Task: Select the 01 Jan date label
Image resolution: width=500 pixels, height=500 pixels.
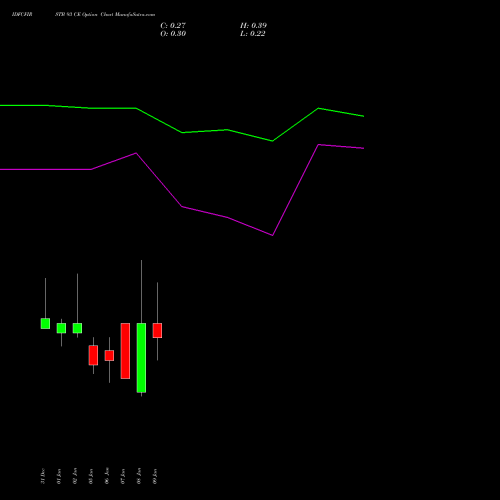Action: [59, 476]
